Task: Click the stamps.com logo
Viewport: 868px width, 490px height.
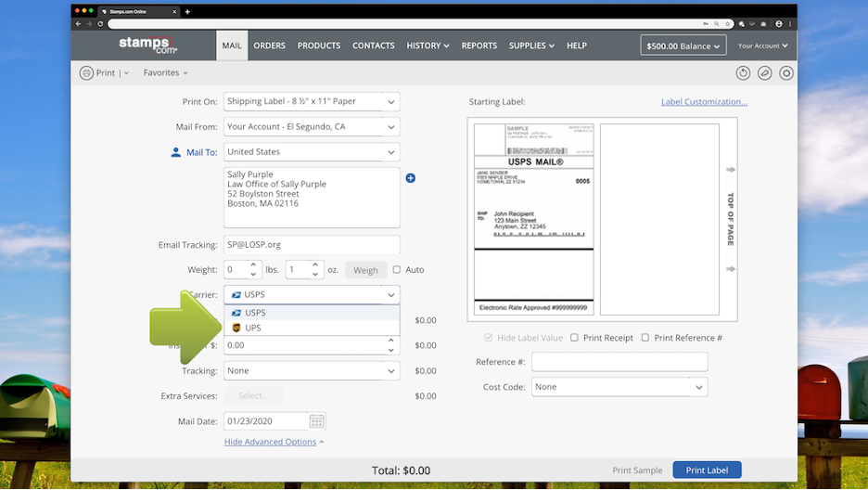Action: pyautogui.click(x=147, y=45)
